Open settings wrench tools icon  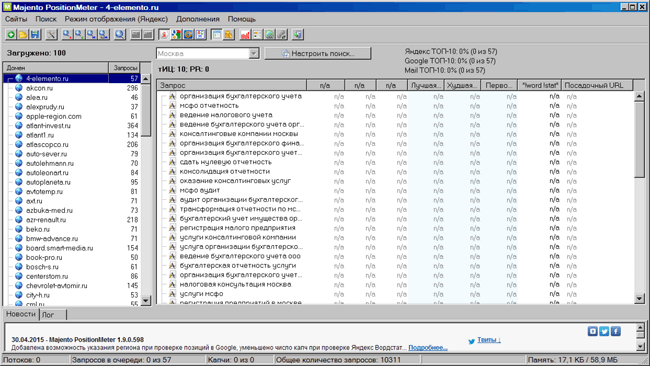click(x=51, y=35)
